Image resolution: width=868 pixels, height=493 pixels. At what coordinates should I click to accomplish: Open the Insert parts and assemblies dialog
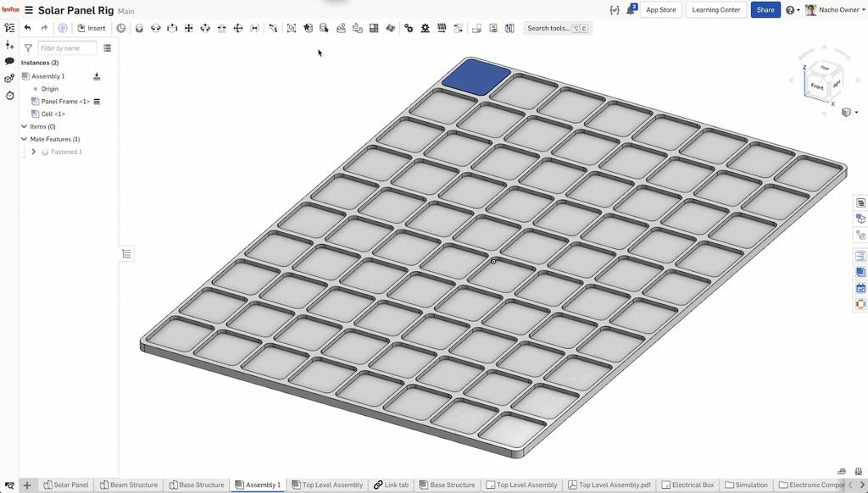(x=92, y=27)
